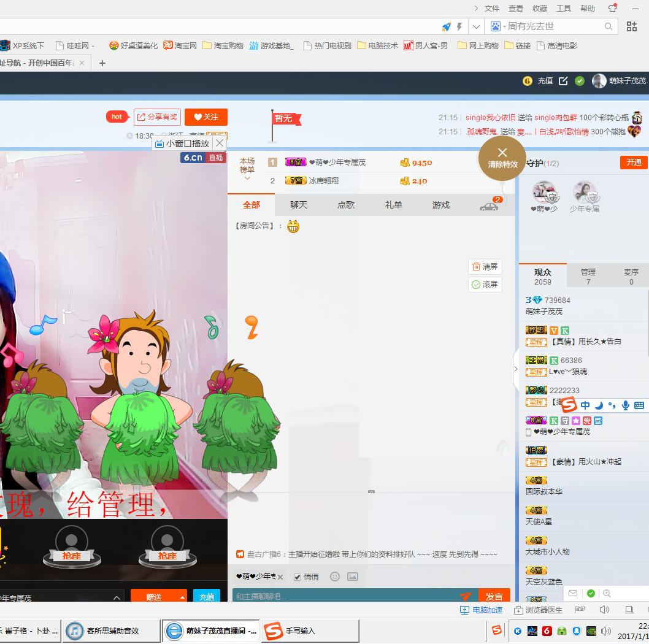
Task: Click the blue 充值 button below video
Action: pos(207,596)
